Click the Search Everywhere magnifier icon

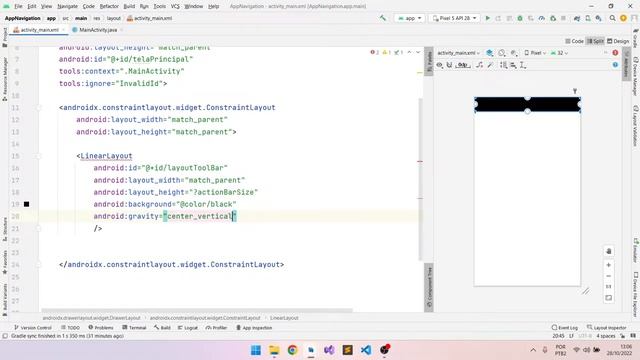click(613, 18)
